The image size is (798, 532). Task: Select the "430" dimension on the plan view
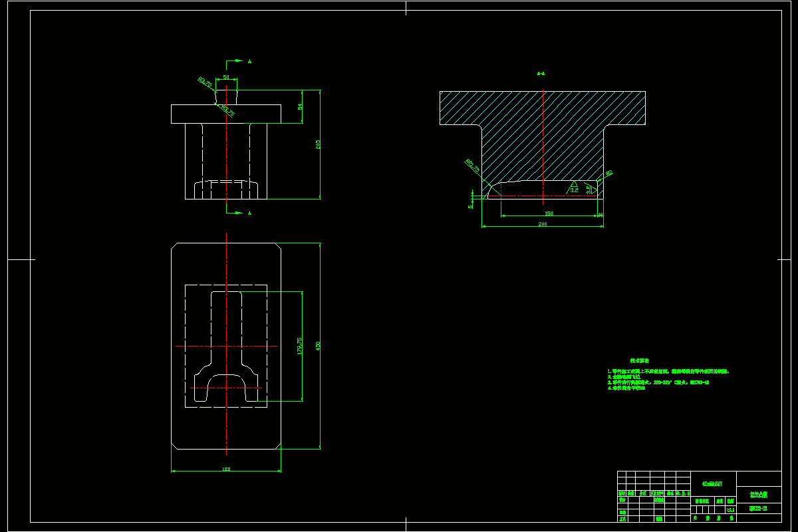pyautogui.click(x=318, y=346)
